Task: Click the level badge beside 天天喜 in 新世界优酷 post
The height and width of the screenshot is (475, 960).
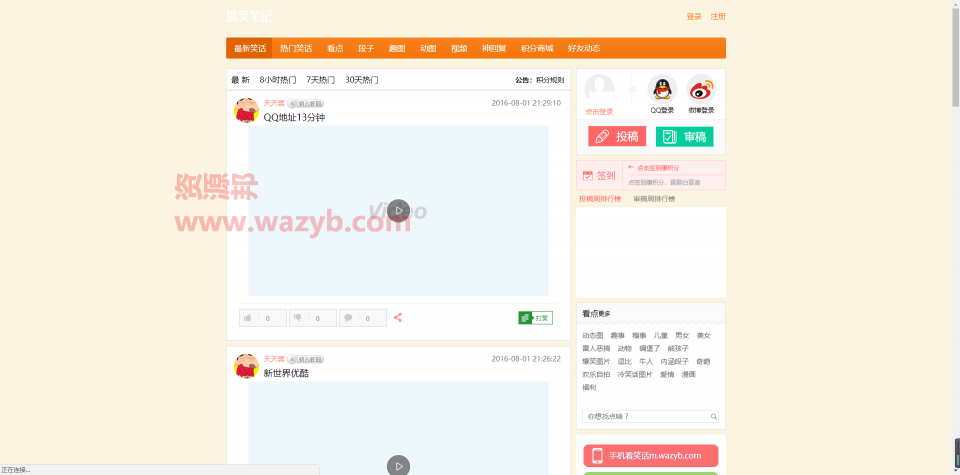Action: pos(306,359)
